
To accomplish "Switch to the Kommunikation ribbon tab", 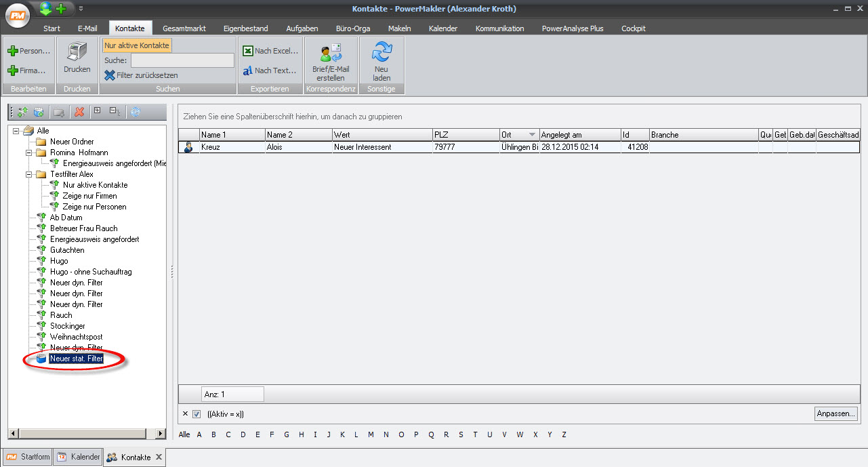I will click(500, 28).
